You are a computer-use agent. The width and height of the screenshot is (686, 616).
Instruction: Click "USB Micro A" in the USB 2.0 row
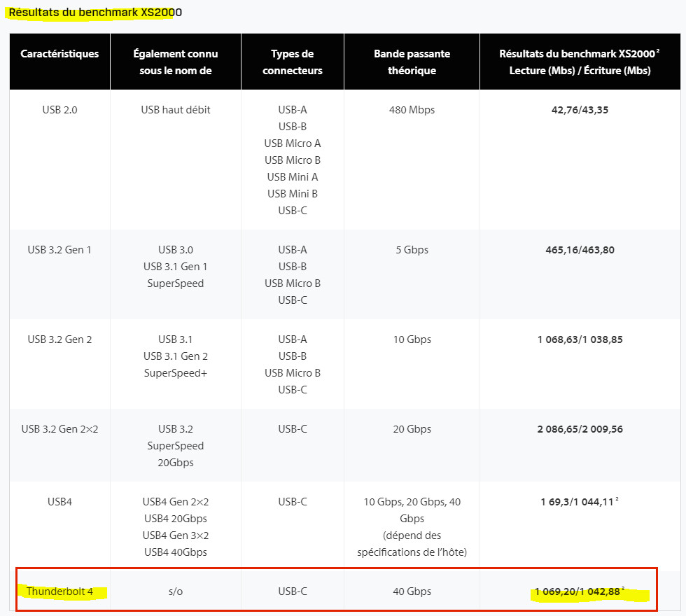(293, 143)
